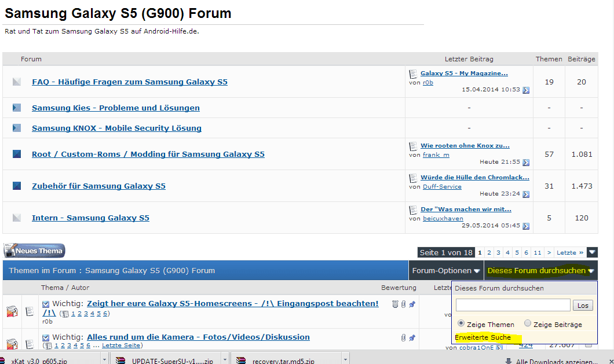The width and height of the screenshot is (614, 364).
Task: Click go-to-post arrow next to cobra1OnE
Action: [499, 348]
